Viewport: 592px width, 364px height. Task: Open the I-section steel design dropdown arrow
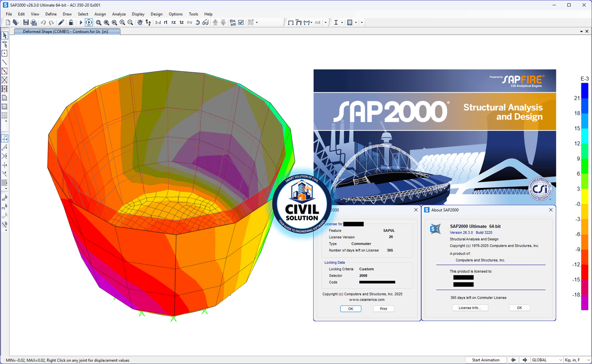coord(342,22)
